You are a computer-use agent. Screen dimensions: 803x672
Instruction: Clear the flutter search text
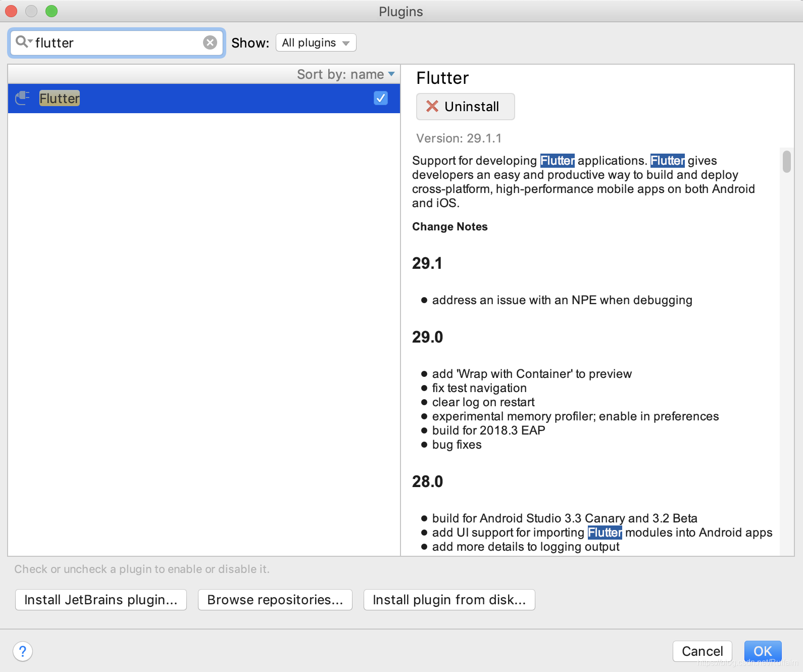(x=210, y=42)
